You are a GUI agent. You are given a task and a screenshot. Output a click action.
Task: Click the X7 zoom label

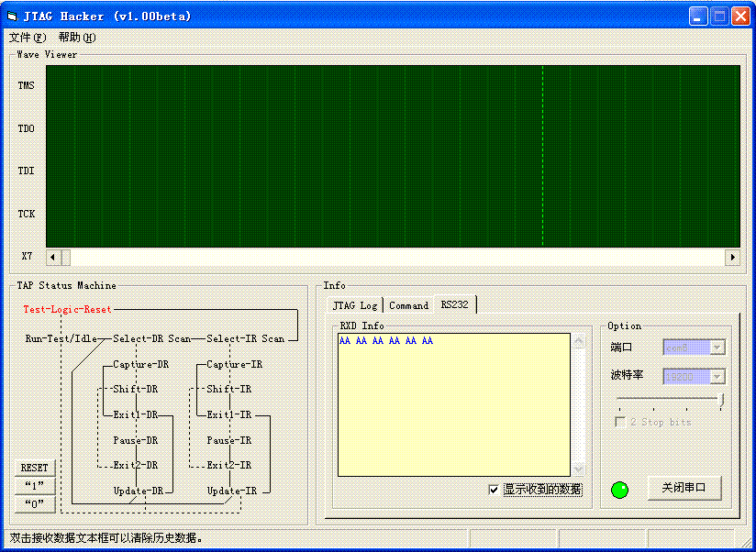(27, 256)
